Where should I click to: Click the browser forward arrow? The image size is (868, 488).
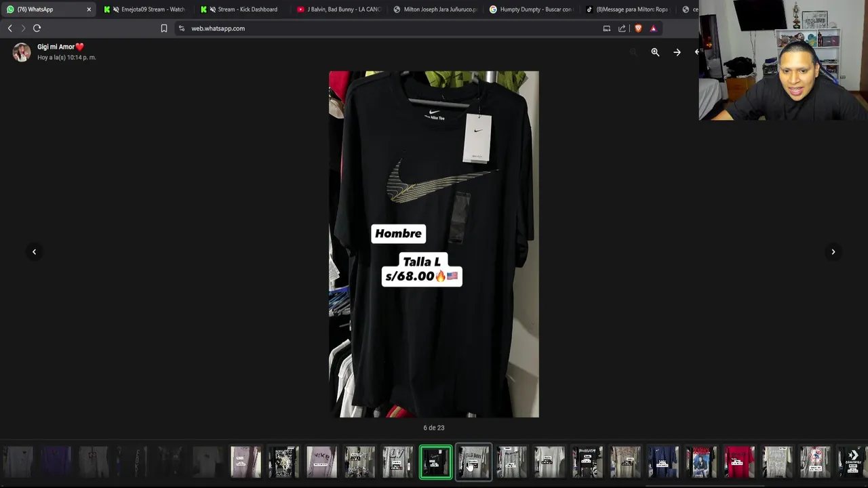click(x=23, y=28)
